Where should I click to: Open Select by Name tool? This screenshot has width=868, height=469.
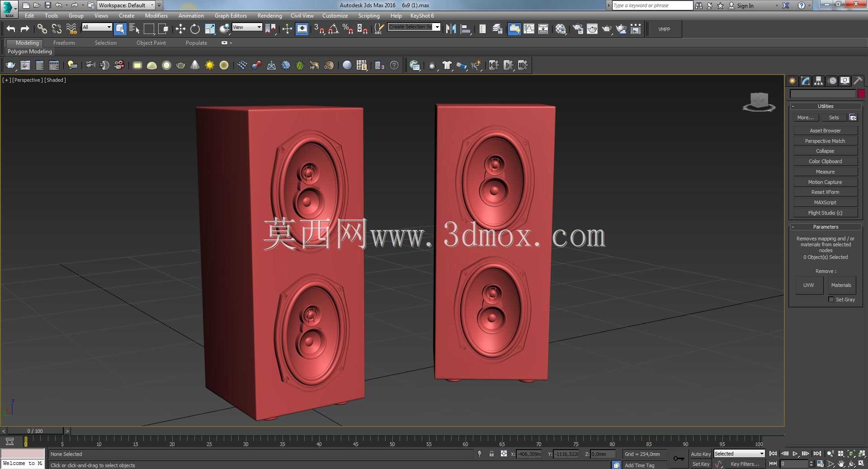[x=134, y=29]
